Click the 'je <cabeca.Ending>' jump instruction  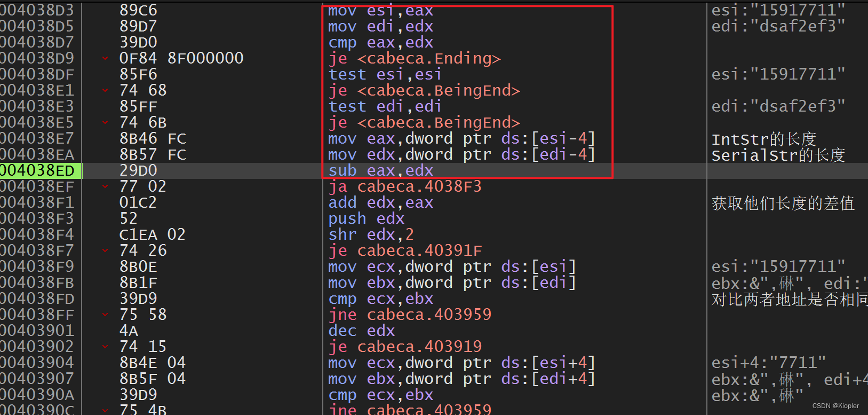pos(415,58)
